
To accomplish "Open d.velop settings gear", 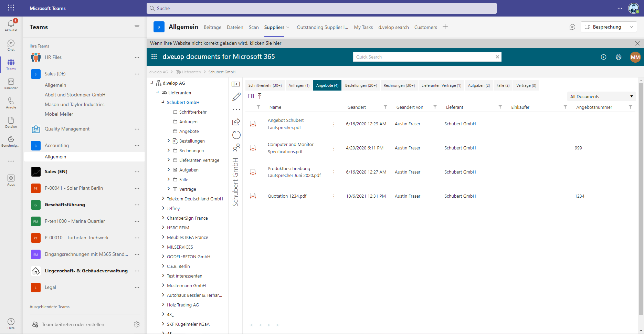I will click(x=619, y=57).
